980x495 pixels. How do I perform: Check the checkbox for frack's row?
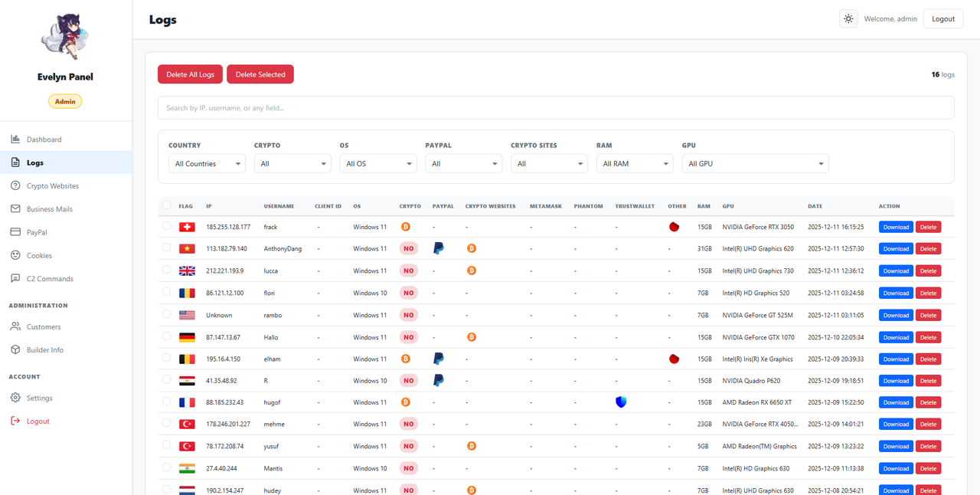pyautogui.click(x=166, y=226)
